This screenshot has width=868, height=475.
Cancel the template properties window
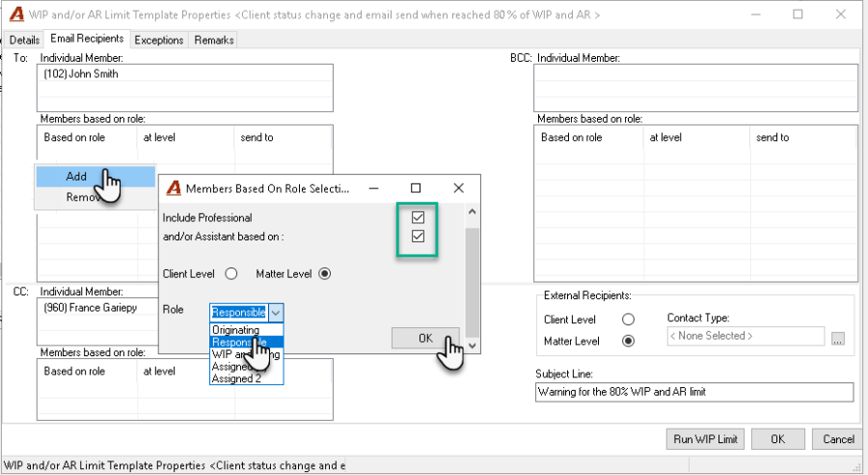[x=838, y=439]
